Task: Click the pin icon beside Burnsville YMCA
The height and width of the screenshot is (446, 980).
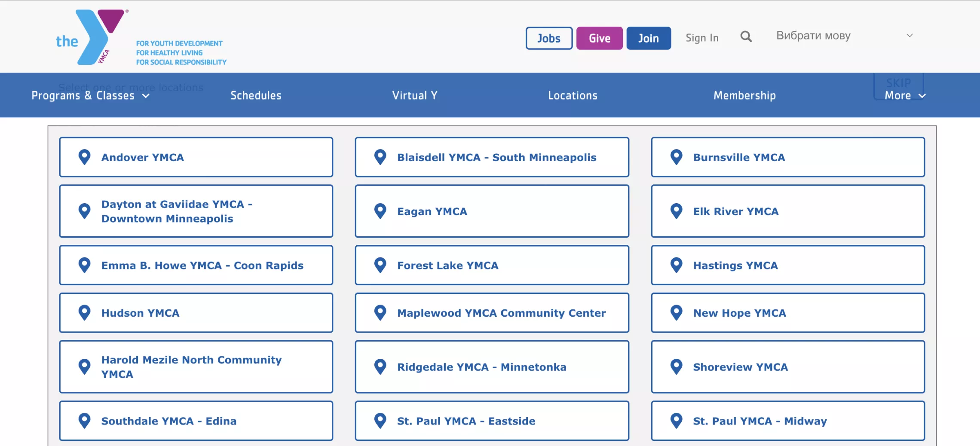Action: pyautogui.click(x=677, y=157)
